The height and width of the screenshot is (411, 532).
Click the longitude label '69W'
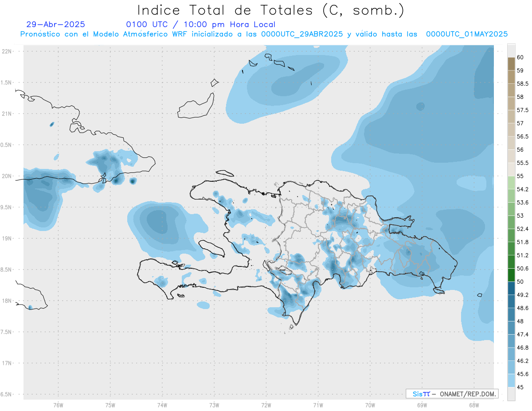click(422, 405)
